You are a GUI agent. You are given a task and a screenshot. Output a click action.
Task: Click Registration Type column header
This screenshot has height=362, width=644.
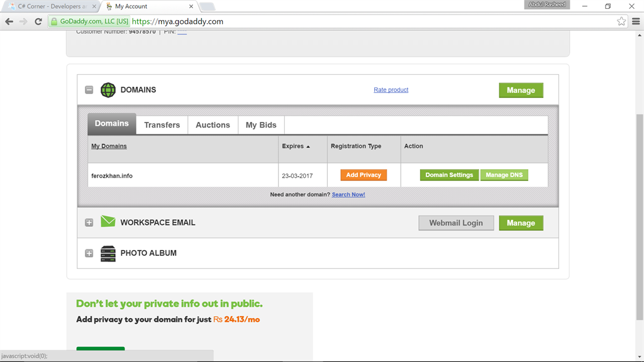356,146
